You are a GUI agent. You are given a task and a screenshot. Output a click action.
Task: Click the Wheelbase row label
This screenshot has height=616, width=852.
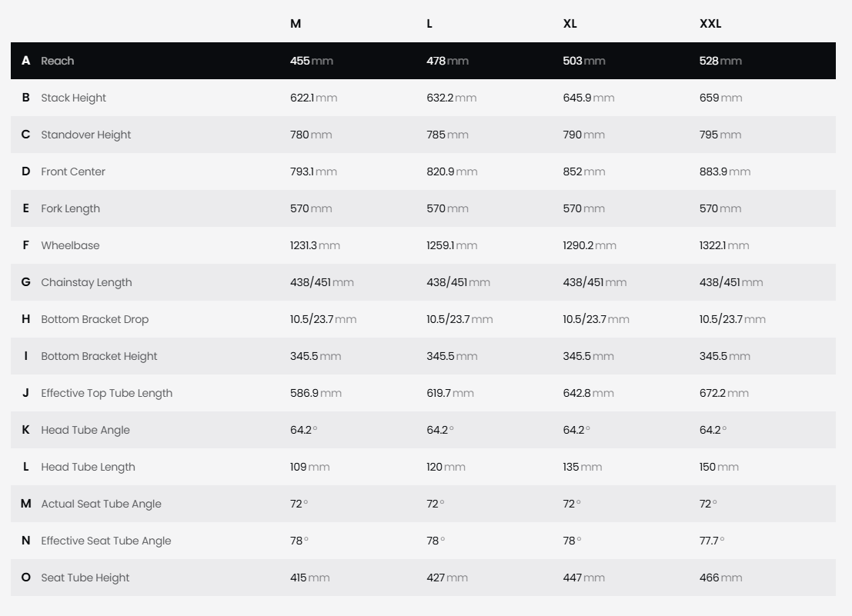(70, 245)
